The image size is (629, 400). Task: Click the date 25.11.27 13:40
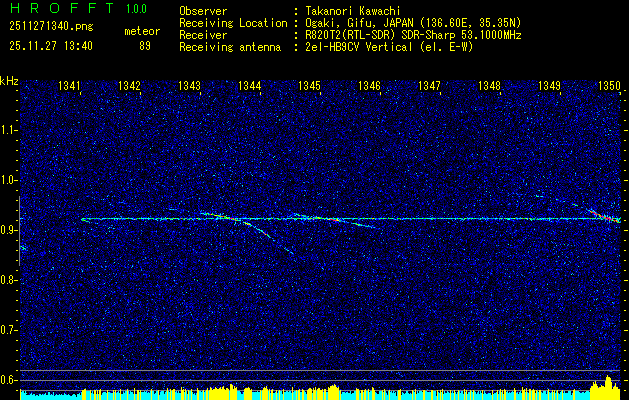[51, 46]
